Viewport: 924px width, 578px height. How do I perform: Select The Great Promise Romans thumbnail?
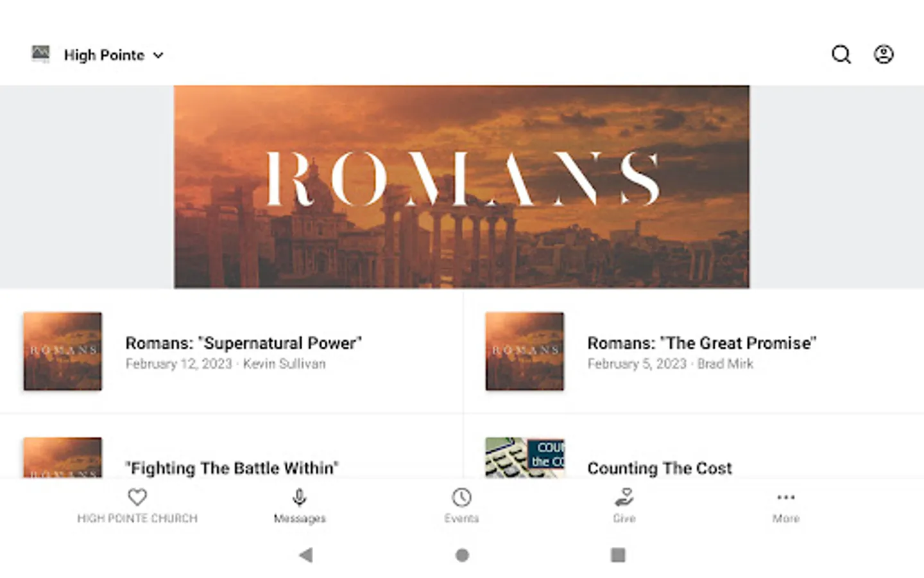[x=525, y=351]
